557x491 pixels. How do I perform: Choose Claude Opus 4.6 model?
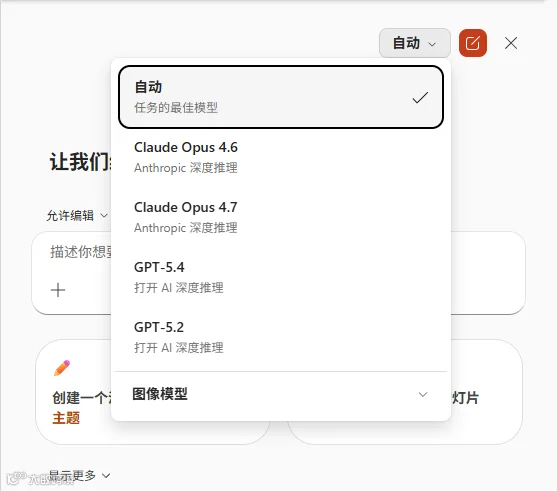click(281, 157)
